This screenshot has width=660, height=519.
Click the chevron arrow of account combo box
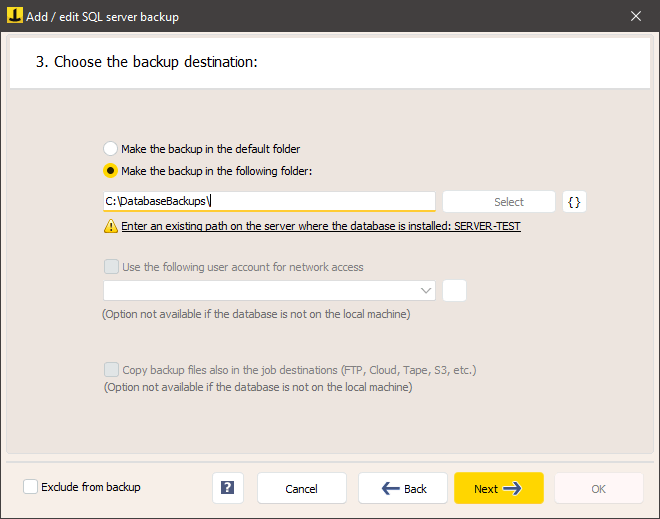(426, 290)
